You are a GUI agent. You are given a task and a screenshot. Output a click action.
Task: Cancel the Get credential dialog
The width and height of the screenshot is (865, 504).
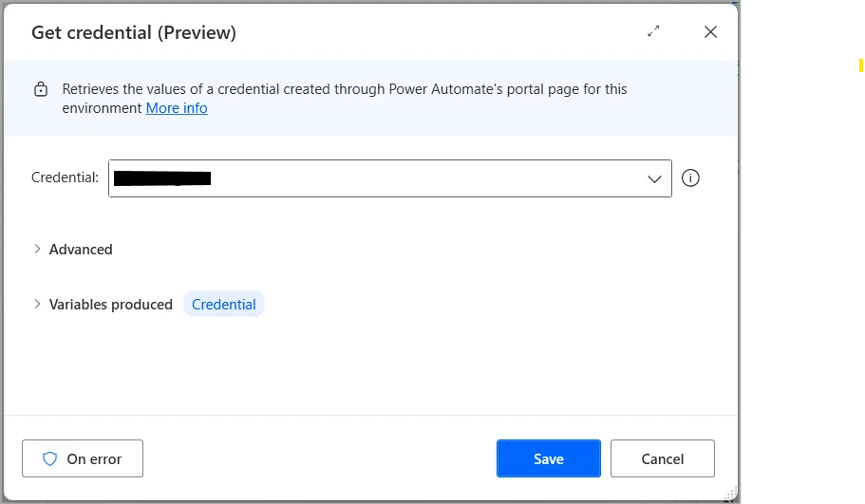pyautogui.click(x=662, y=458)
